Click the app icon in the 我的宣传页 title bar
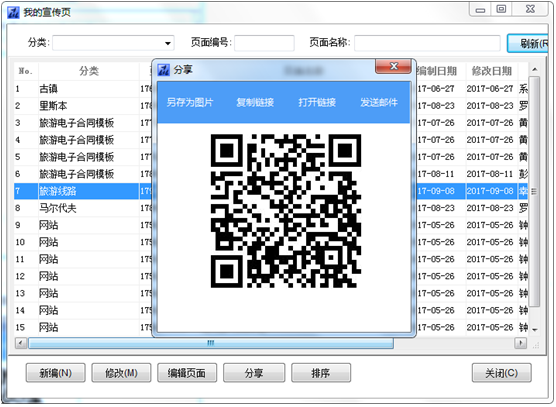 click(13, 12)
